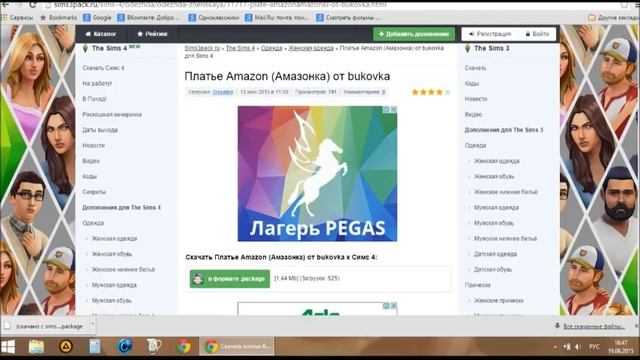The height and width of the screenshot is (360, 640).
Task: Close the Лагерь PEGAS ad with its X
Action: point(394,109)
